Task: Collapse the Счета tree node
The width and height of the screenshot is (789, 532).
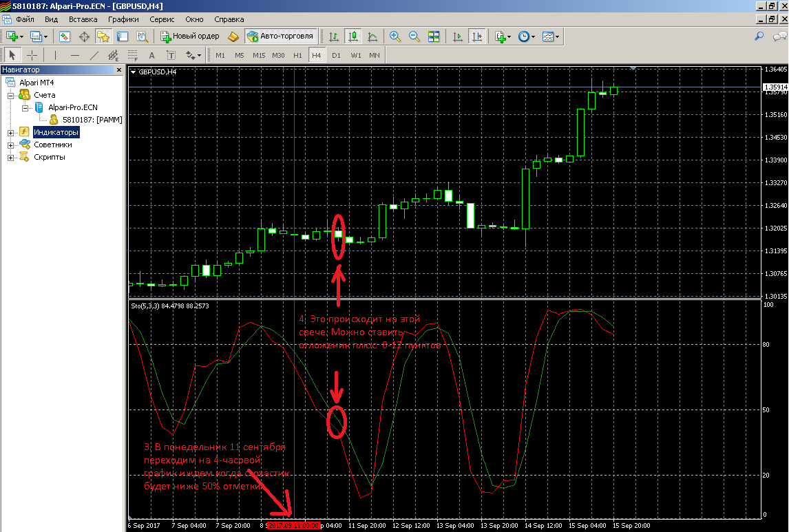Action: (10, 95)
